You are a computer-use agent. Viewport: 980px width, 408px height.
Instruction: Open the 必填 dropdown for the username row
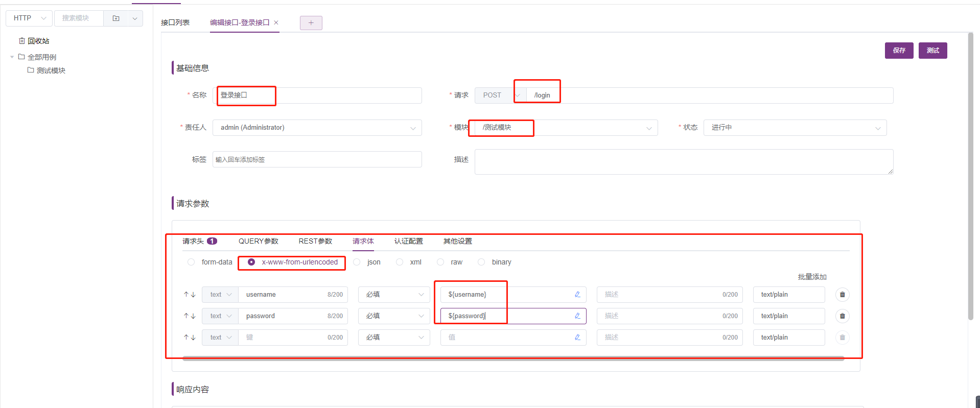(394, 295)
